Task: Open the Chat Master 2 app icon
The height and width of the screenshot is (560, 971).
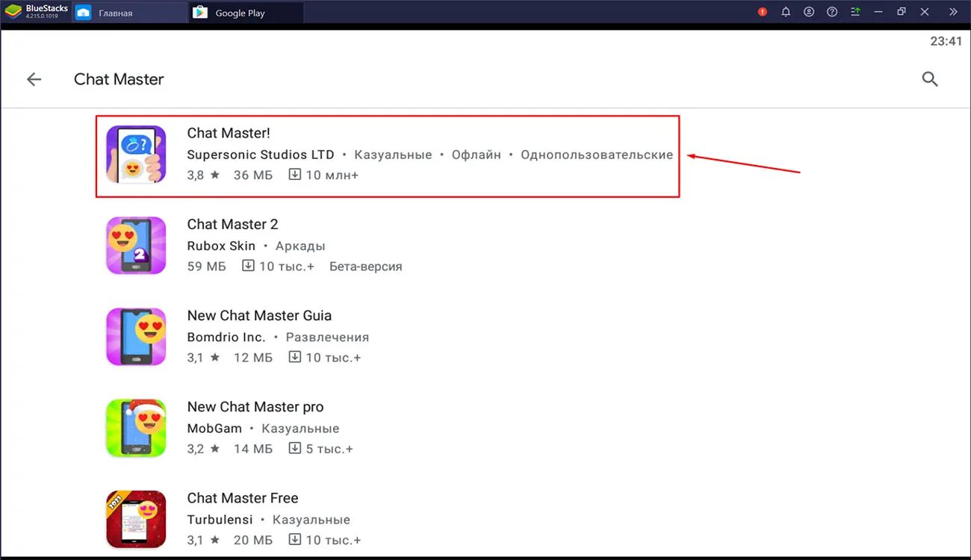Action: tap(136, 246)
